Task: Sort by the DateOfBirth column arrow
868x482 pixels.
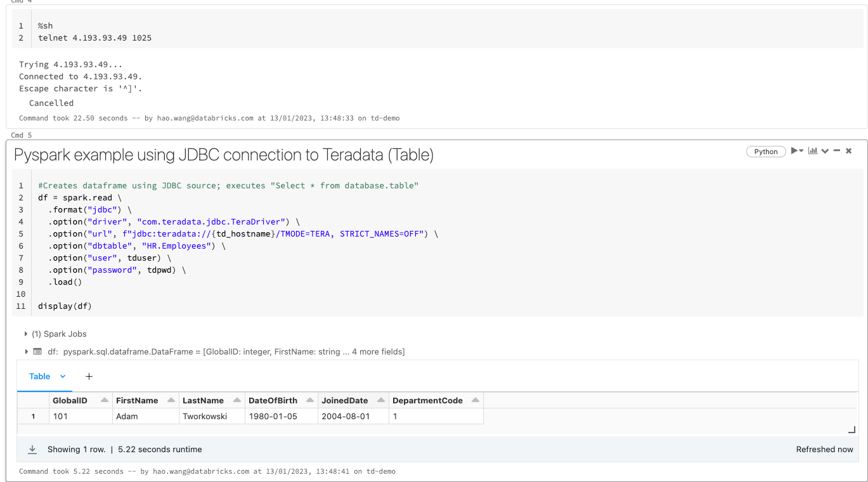Action: (x=311, y=400)
